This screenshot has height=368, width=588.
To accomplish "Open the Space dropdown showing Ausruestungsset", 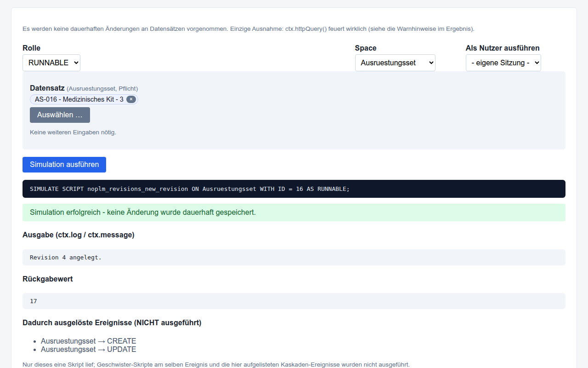I will point(395,63).
